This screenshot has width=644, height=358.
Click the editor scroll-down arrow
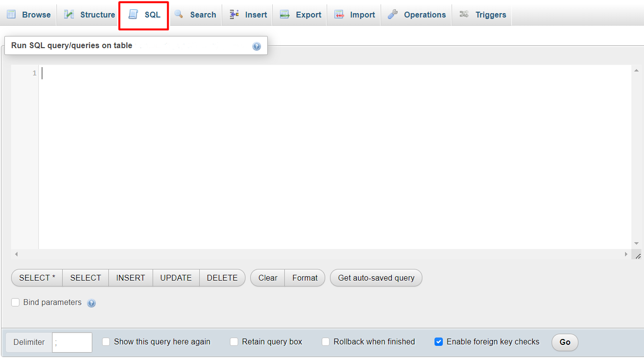click(x=637, y=244)
